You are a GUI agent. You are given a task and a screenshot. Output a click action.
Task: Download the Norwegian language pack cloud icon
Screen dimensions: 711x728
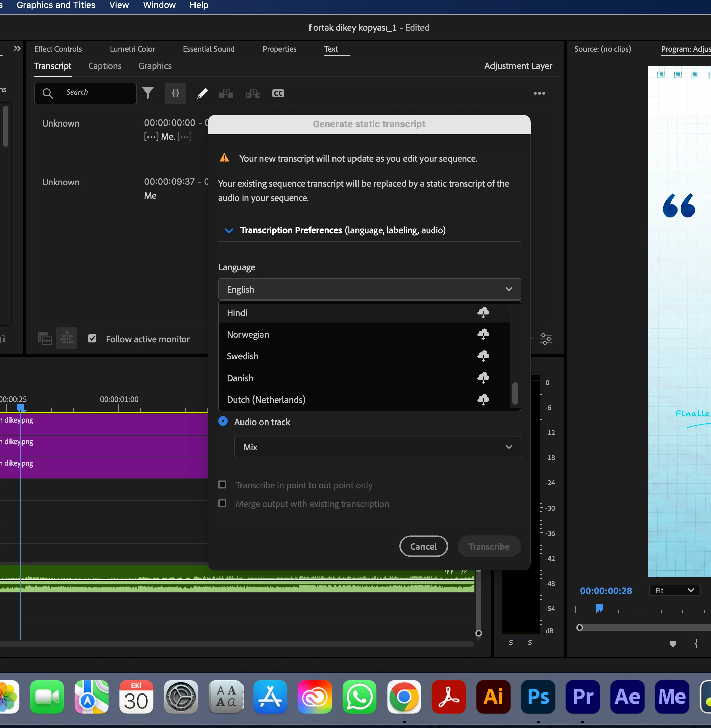[483, 334]
